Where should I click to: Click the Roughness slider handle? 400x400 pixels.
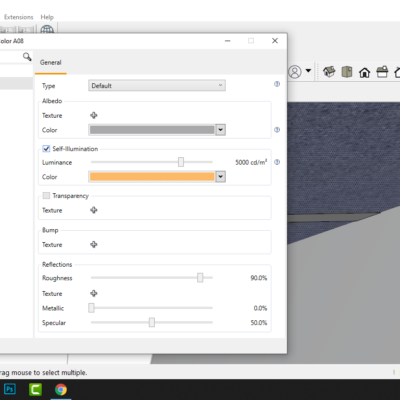click(x=200, y=277)
